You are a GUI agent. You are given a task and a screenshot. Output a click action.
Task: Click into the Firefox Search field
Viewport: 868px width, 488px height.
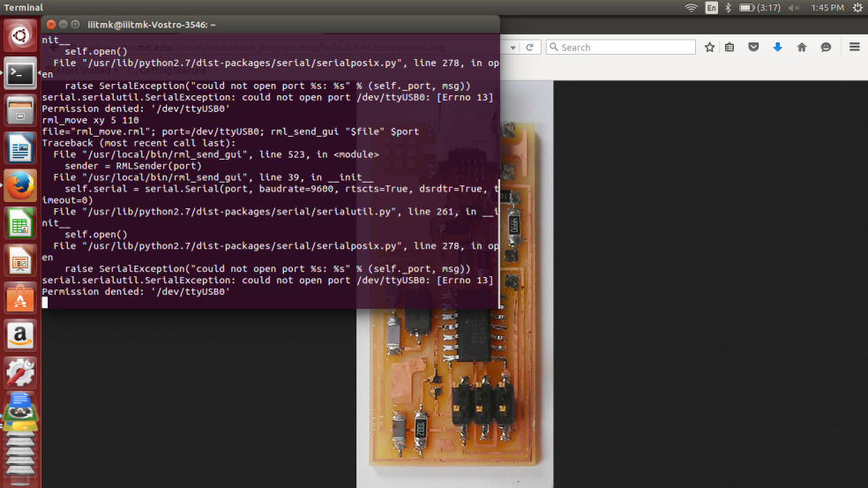[620, 47]
